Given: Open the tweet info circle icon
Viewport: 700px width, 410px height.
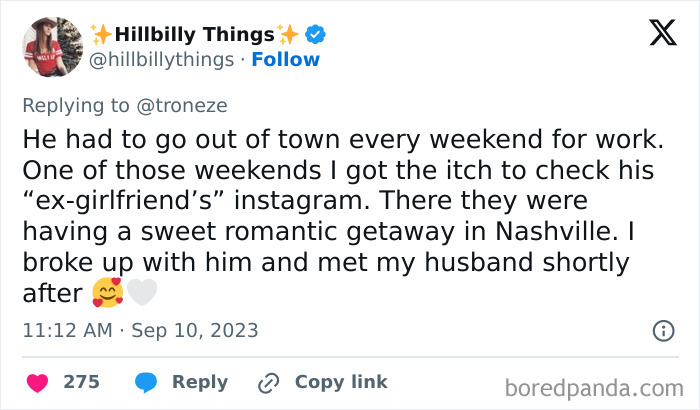Looking at the screenshot, I should pos(662,330).
